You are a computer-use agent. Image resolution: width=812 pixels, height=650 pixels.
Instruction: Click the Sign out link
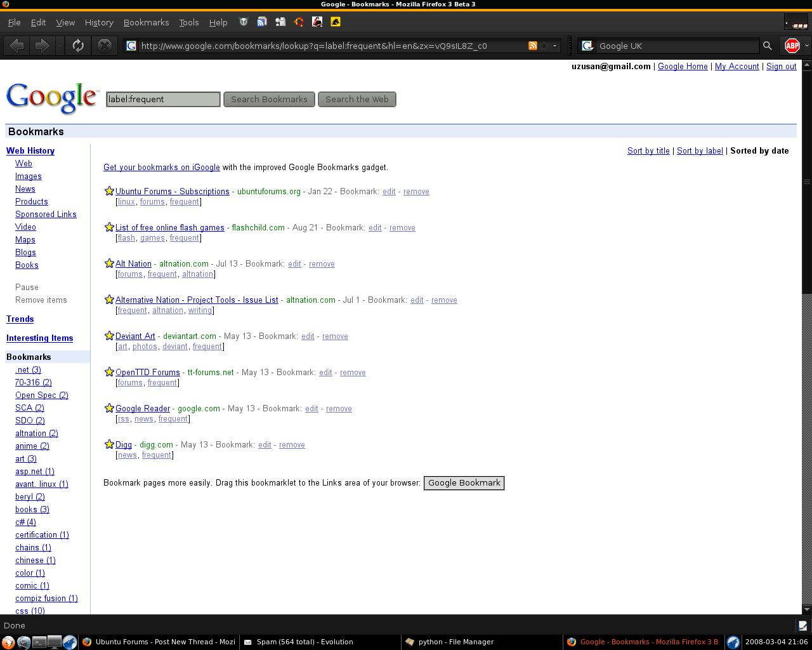(781, 66)
